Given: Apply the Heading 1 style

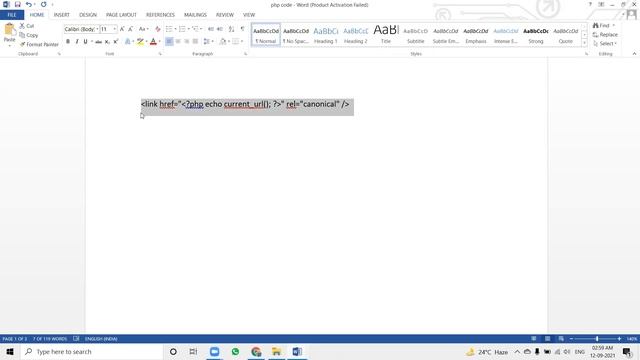Looking at the screenshot, I should pos(326,35).
